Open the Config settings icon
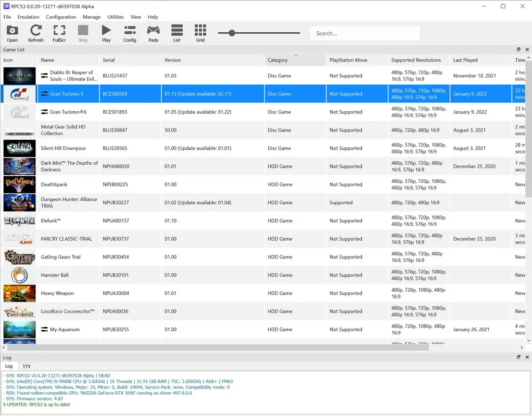This screenshot has height=416, width=532. click(x=130, y=33)
